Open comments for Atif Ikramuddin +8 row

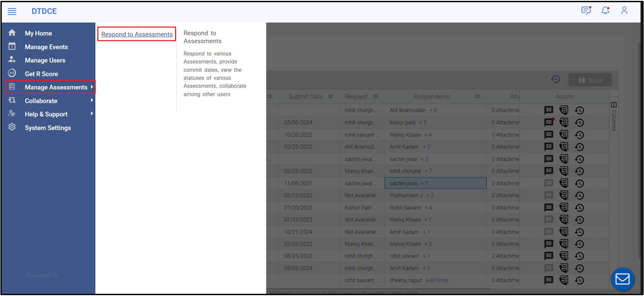pos(549,110)
